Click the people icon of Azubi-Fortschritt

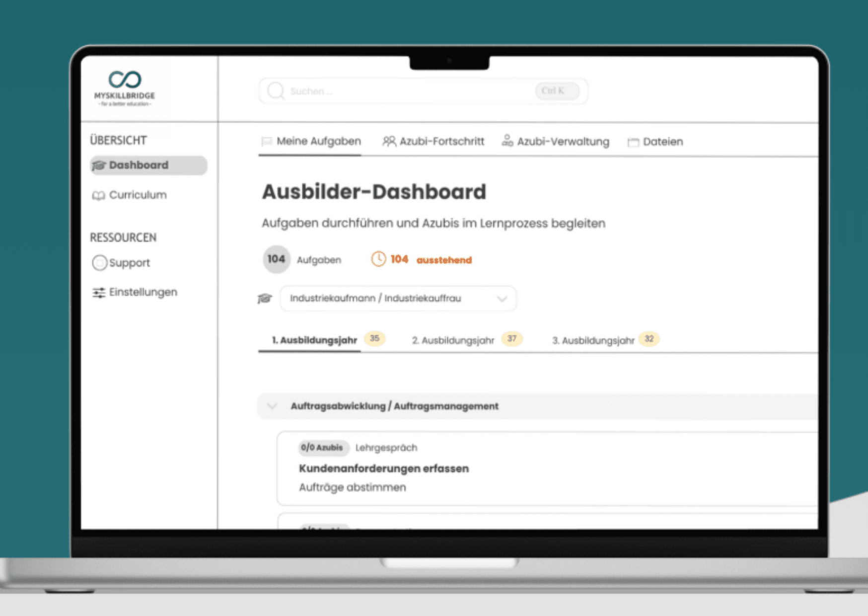[x=389, y=142]
